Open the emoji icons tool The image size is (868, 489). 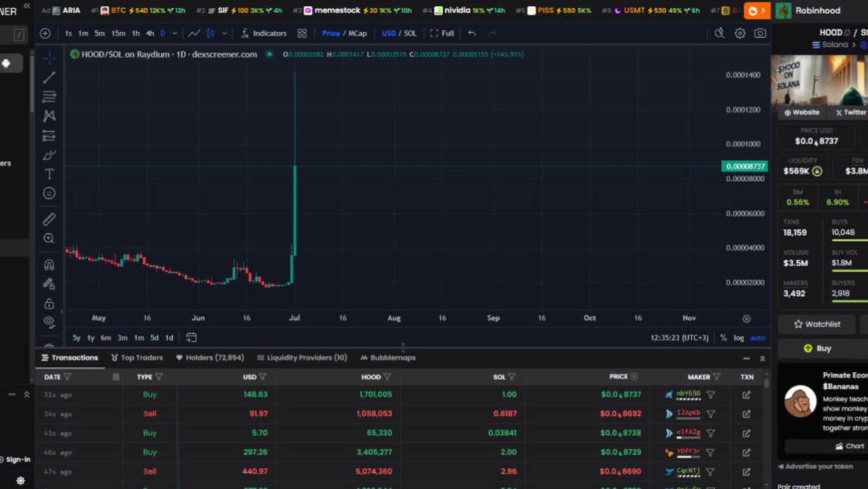coord(49,193)
